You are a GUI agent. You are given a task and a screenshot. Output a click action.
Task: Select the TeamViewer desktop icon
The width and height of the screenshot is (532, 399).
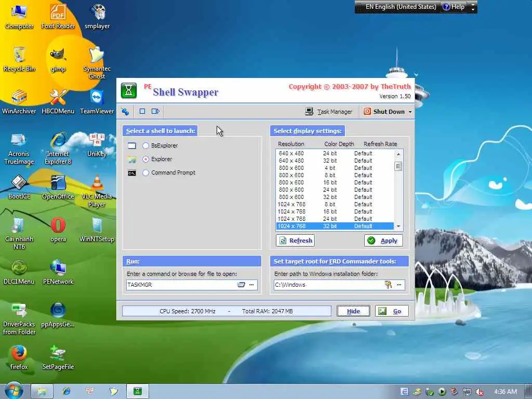(97, 102)
